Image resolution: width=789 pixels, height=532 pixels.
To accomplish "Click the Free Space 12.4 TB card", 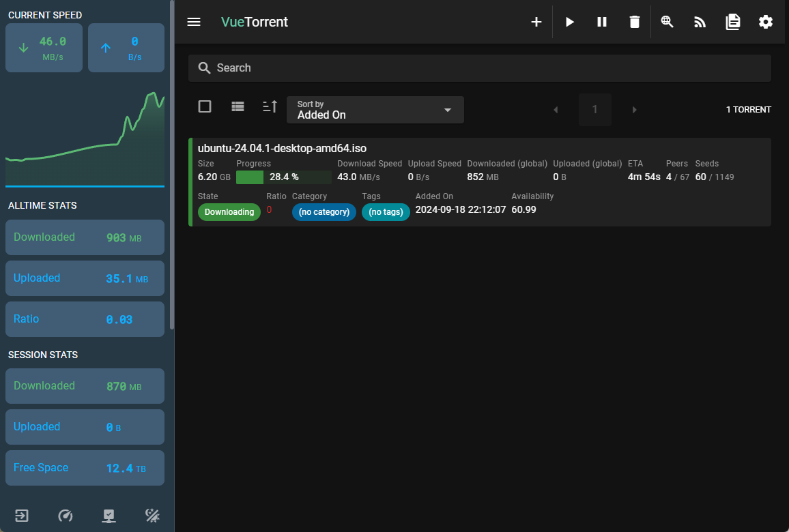I will (85, 468).
